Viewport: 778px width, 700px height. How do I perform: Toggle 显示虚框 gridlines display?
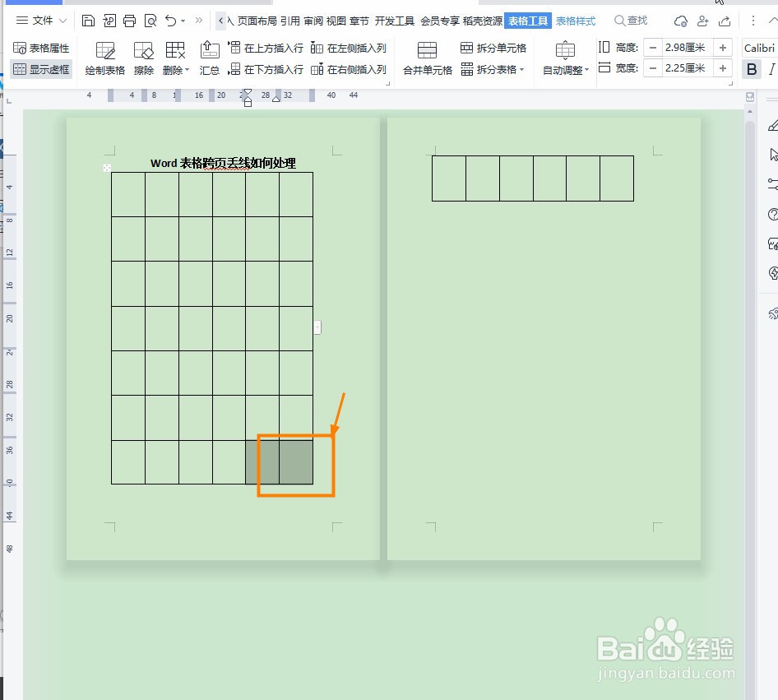41,69
